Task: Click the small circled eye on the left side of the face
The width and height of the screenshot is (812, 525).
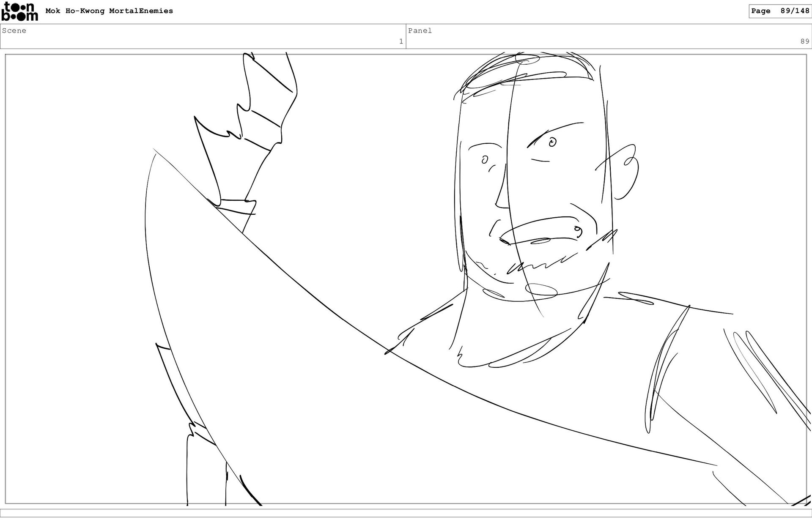Action: coord(485,160)
